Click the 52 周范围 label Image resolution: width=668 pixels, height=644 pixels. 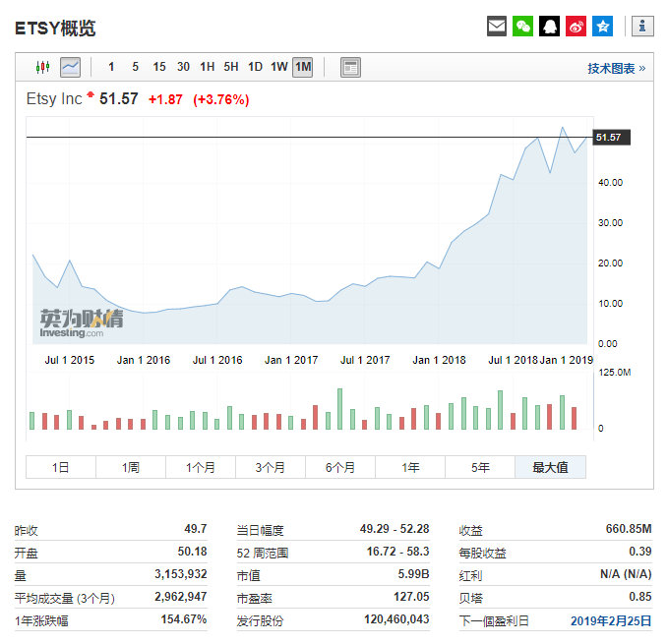(x=263, y=553)
